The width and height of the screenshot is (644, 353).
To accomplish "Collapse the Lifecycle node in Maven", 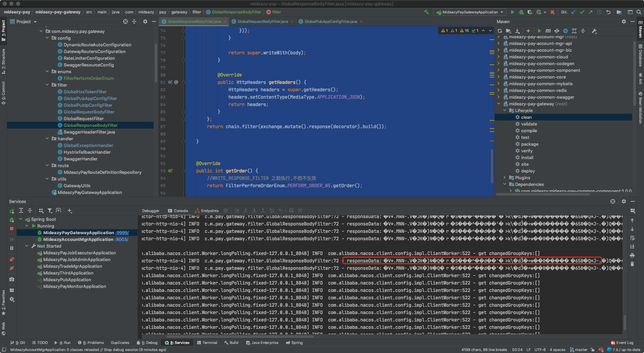I will (x=504, y=110).
